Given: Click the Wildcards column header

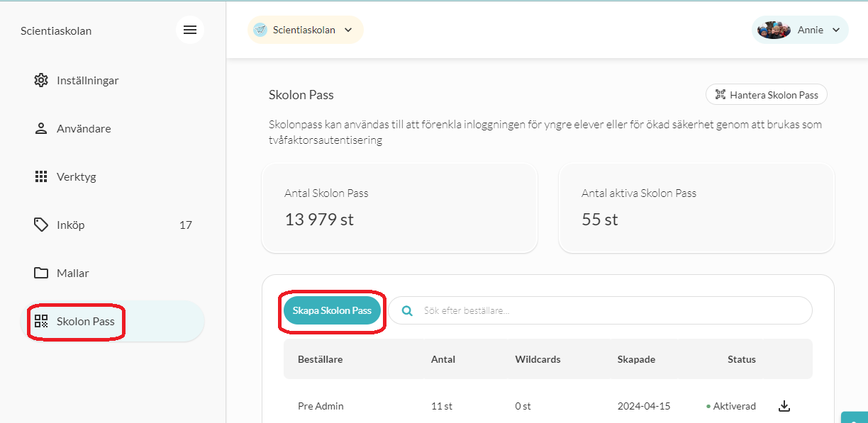Looking at the screenshot, I should coord(538,359).
